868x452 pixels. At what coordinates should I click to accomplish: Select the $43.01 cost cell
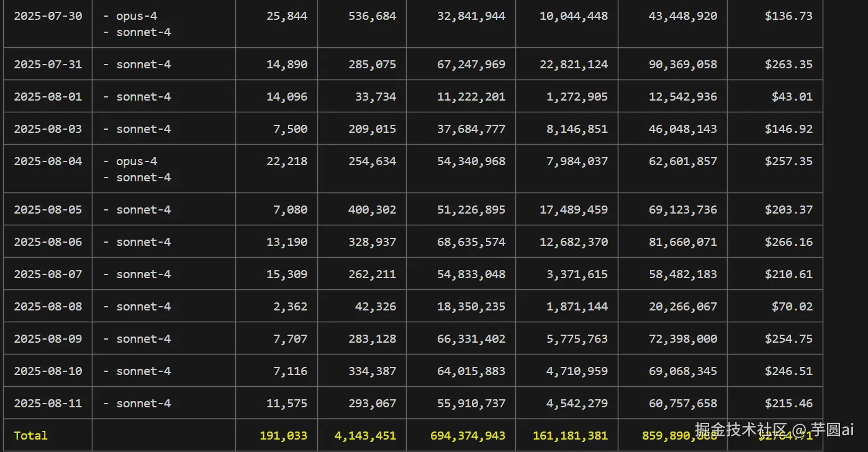(x=792, y=97)
